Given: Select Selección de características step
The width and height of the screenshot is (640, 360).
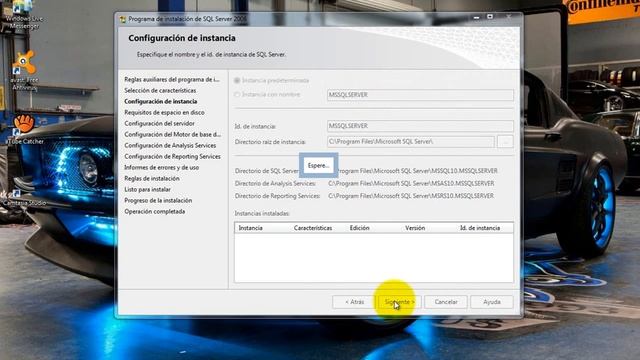Looking at the screenshot, I should [160, 91].
